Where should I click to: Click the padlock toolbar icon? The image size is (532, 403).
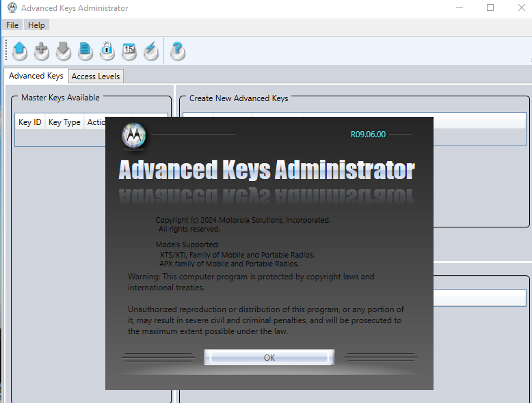point(107,51)
